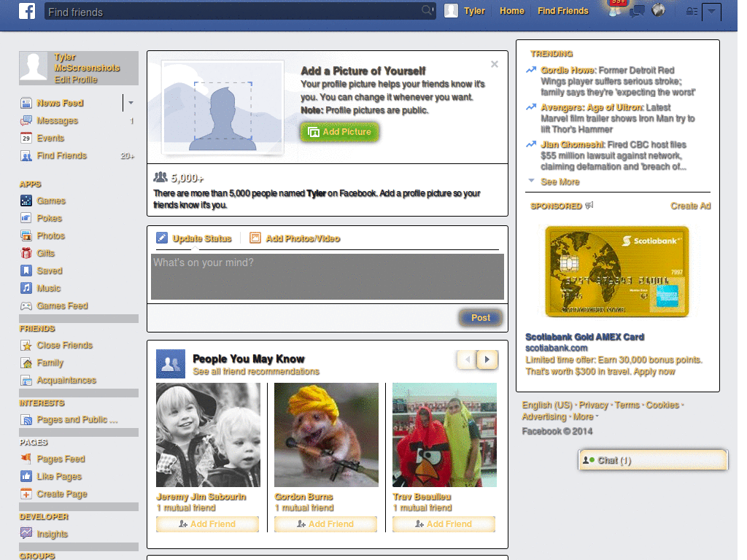
Task: Add Friend Gordon Burns
Action: pyautogui.click(x=326, y=524)
